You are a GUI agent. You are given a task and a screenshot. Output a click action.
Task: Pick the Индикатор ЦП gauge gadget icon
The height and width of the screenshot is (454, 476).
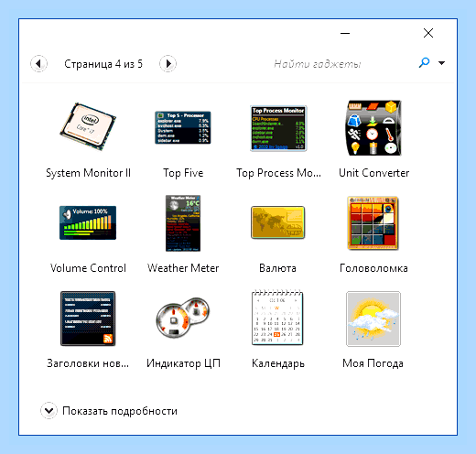[x=183, y=318]
